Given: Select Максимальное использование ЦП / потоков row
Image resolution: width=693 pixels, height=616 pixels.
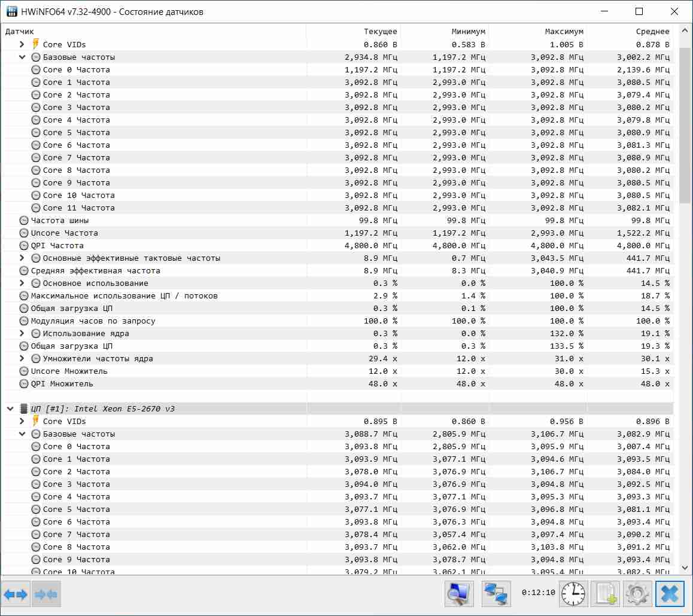Looking at the screenshot, I should tap(338, 296).
